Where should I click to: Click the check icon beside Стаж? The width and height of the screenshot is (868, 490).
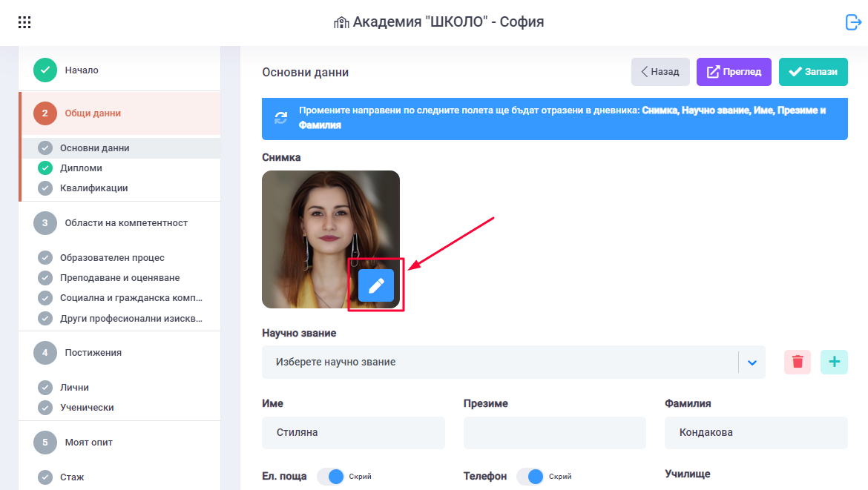45,477
